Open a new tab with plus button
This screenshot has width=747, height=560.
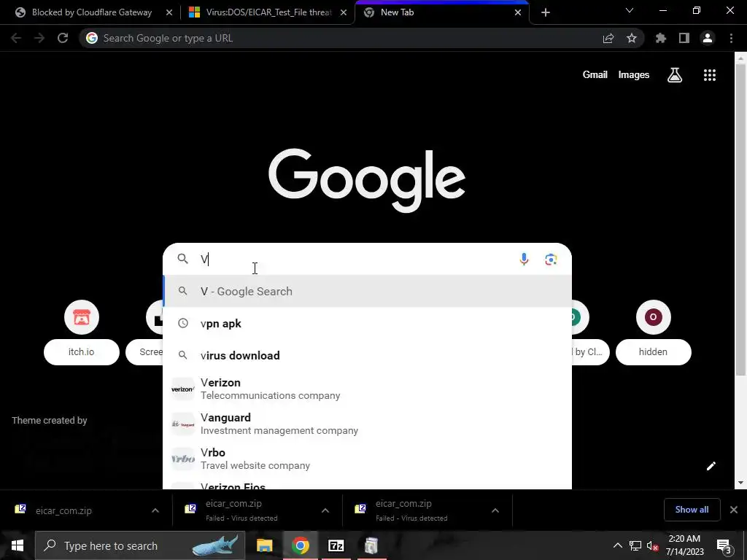[x=546, y=12]
